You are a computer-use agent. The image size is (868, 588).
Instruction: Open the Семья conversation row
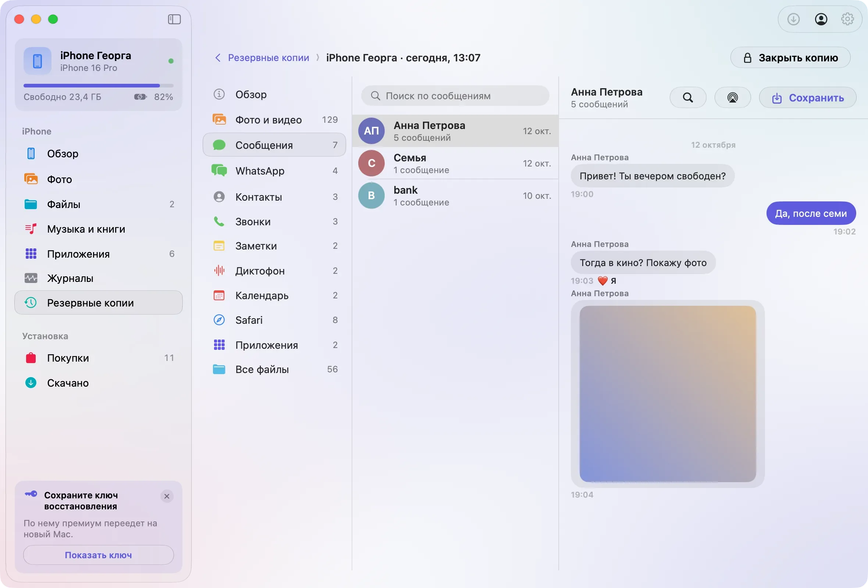(x=455, y=164)
